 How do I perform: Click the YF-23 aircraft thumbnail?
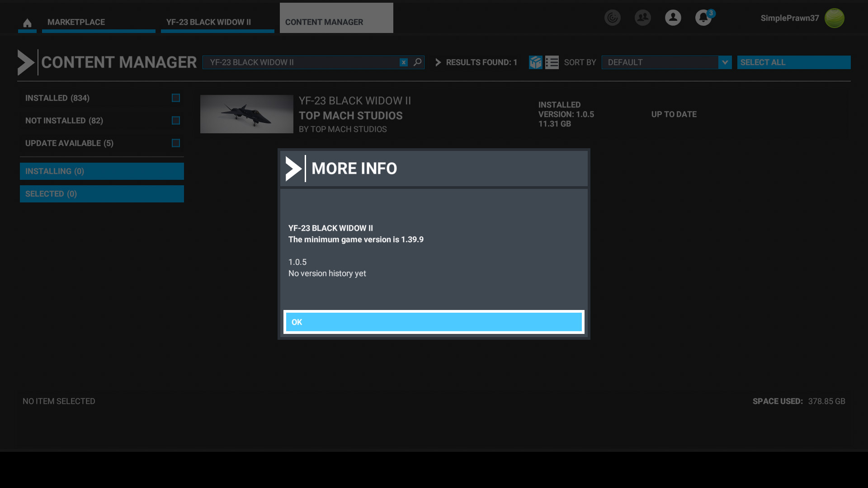(x=247, y=114)
